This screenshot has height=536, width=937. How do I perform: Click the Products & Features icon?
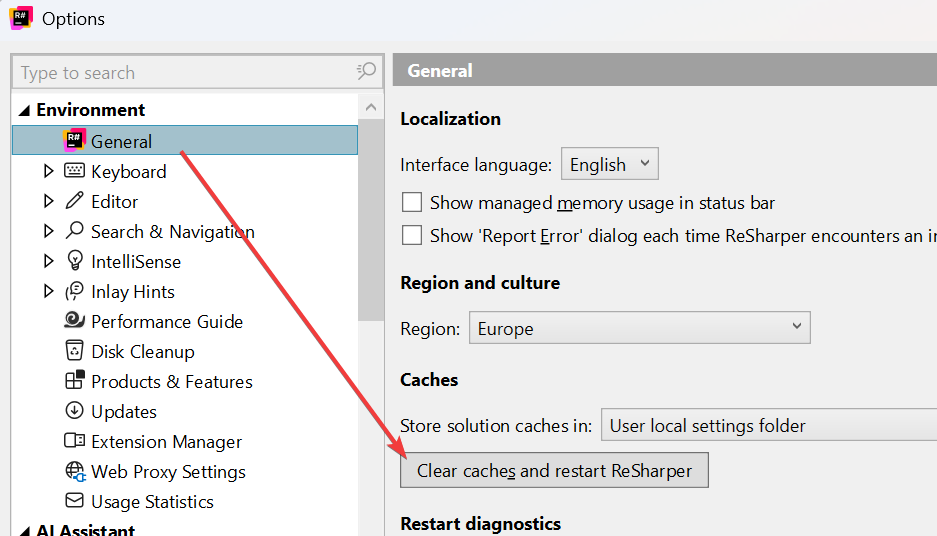(75, 380)
